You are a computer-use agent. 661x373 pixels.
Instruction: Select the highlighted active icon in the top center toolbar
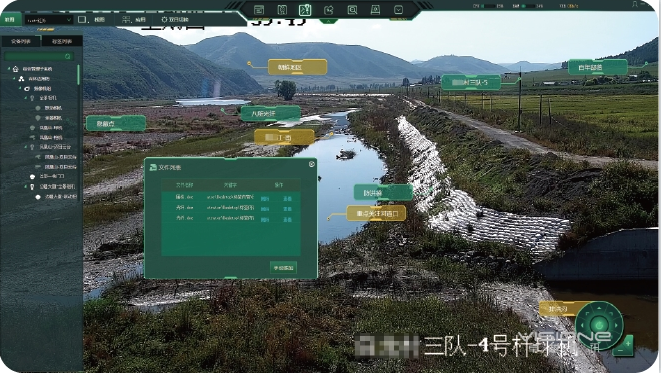[x=305, y=10]
